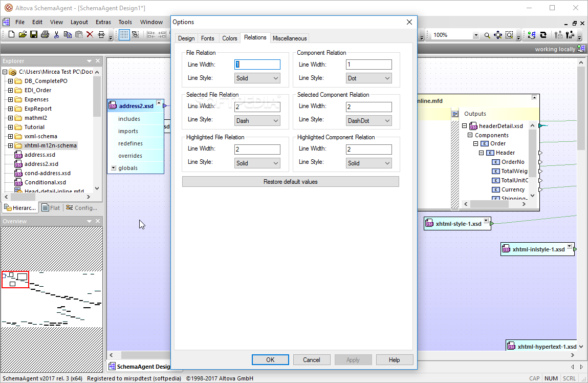Click the Paste clipboard icon

[x=79, y=35]
